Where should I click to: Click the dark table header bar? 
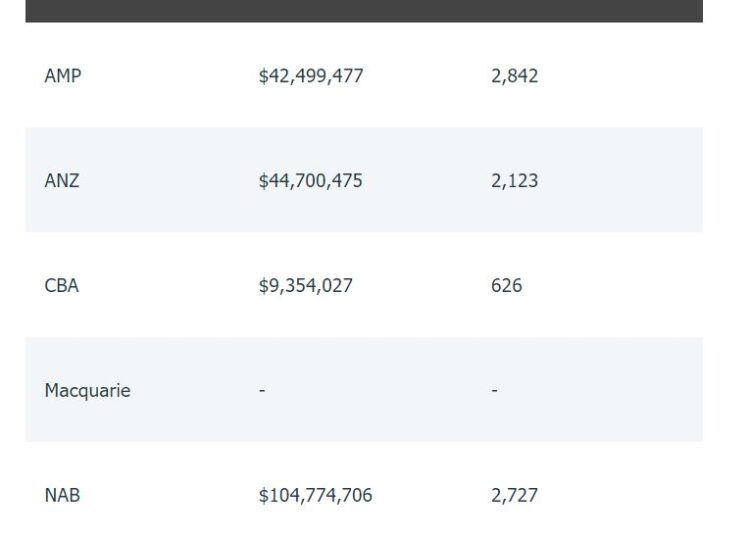[x=364, y=10]
